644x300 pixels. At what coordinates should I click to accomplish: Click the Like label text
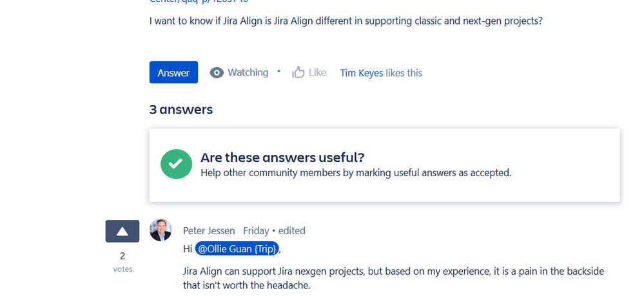[317, 73]
